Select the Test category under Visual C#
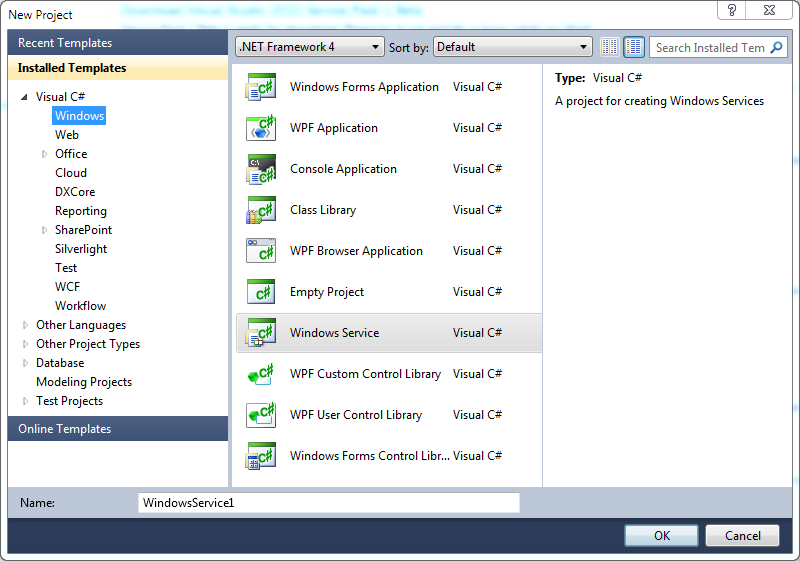This screenshot has height=561, width=800. (66, 268)
